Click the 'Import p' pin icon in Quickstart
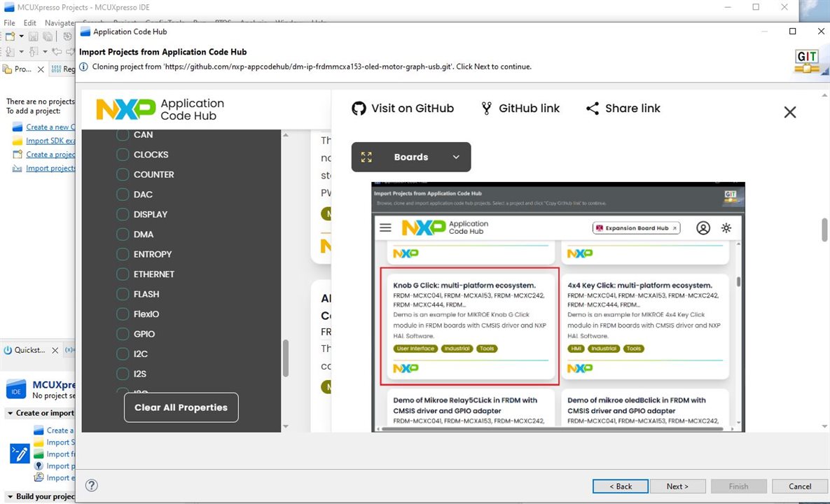 click(39, 466)
